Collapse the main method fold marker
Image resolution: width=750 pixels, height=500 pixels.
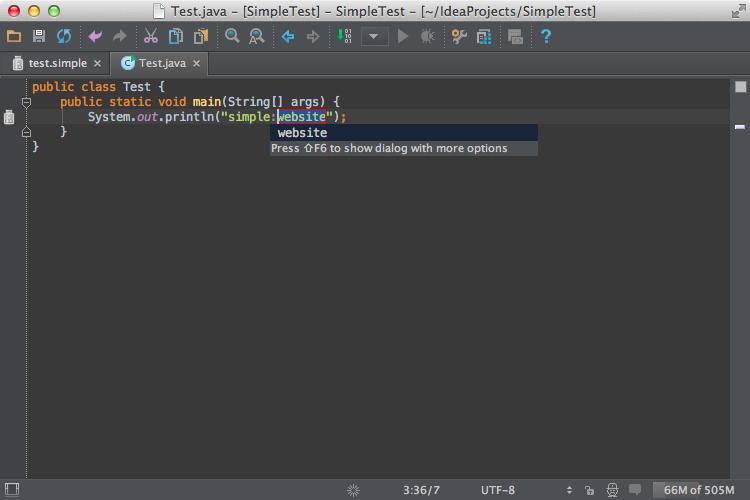pos(26,102)
